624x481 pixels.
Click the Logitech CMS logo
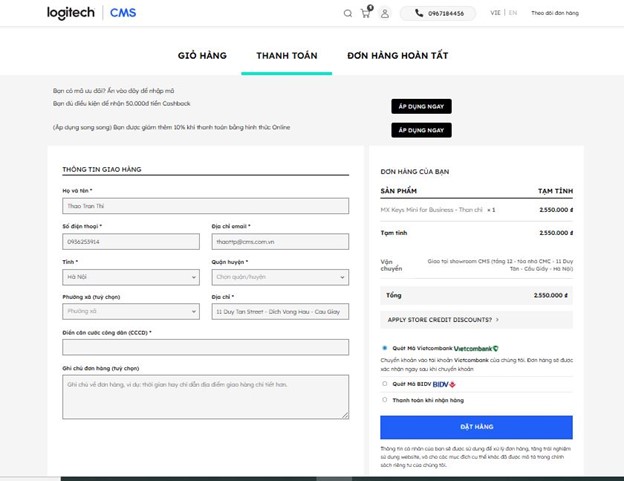pyautogui.click(x=91, y=13)
